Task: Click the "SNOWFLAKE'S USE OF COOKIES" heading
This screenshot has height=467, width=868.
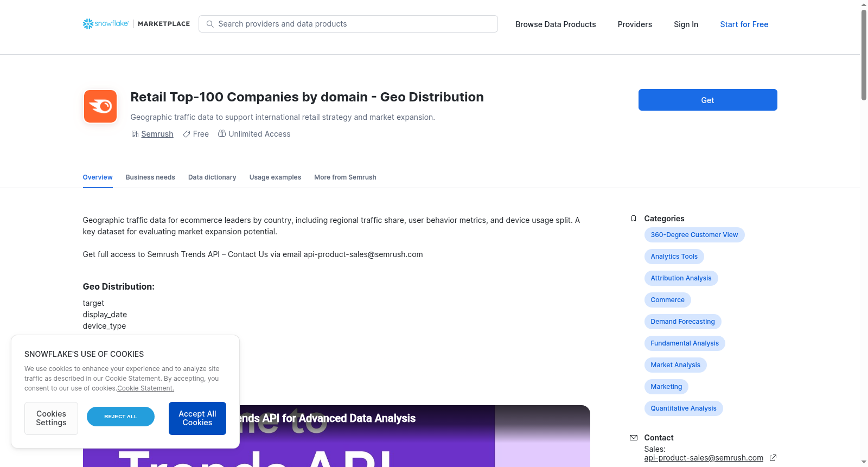Action: pyautogui.click(x=84, y=354)
